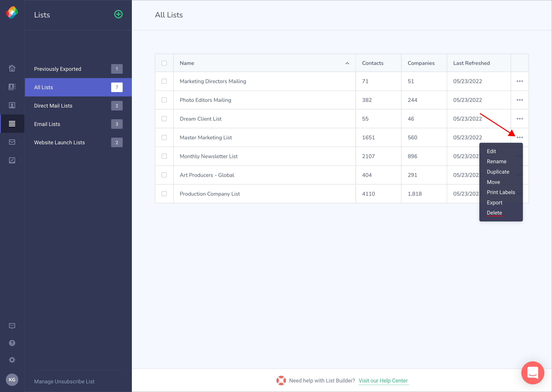Open Manage Unsubscribe List
This screenshot has height=392, width=552.
(x=64, y=382)
